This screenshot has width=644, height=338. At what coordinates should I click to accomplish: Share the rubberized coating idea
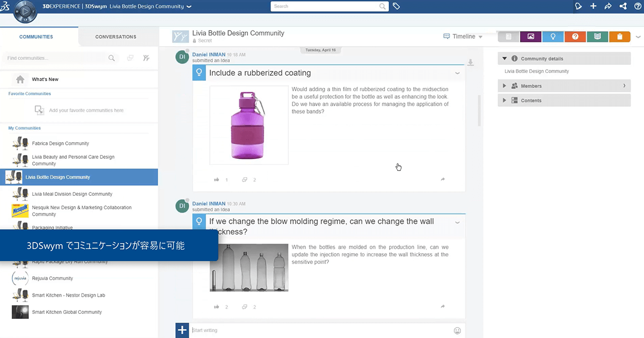tap(443, 179)
